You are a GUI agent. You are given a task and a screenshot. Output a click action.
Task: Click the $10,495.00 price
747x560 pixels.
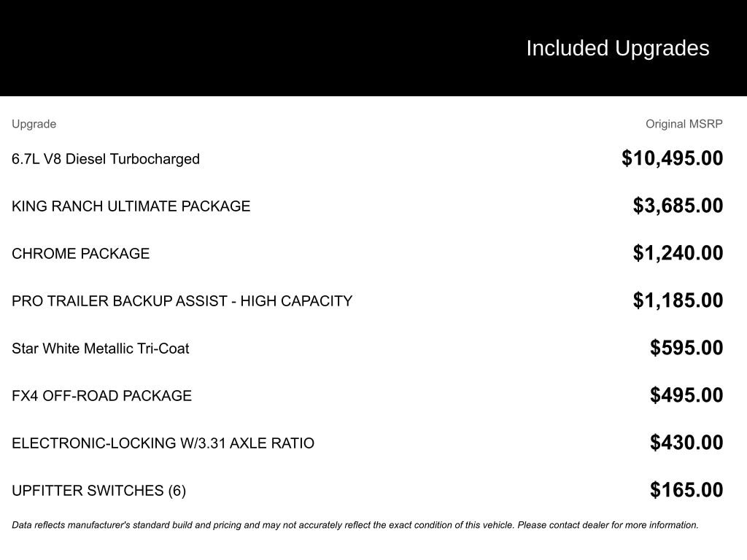(672, 158)
